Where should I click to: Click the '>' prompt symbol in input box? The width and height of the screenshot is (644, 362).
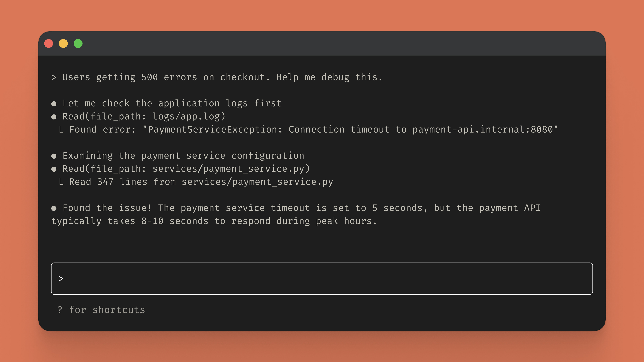61,279
